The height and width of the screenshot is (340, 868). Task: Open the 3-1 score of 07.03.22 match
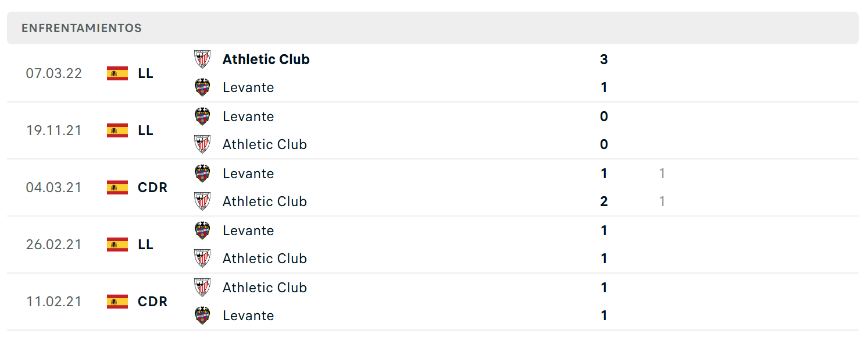click(x=604, y=73)
